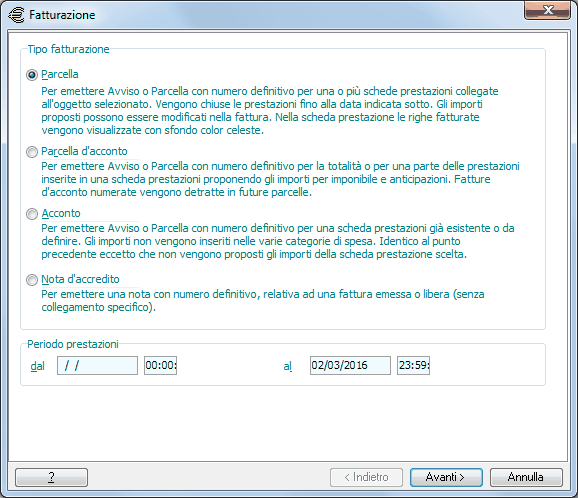Click the 'dal' field label
The width and height of the screenshot is (578, 498).
[x=38, y=366]
